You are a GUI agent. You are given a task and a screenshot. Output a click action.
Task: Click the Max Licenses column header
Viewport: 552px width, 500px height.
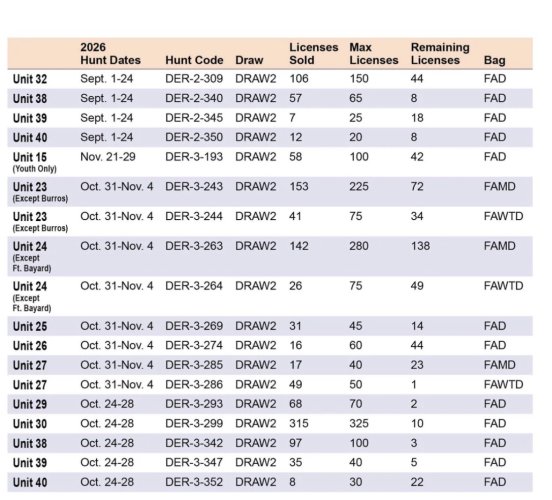pos(374,54)
